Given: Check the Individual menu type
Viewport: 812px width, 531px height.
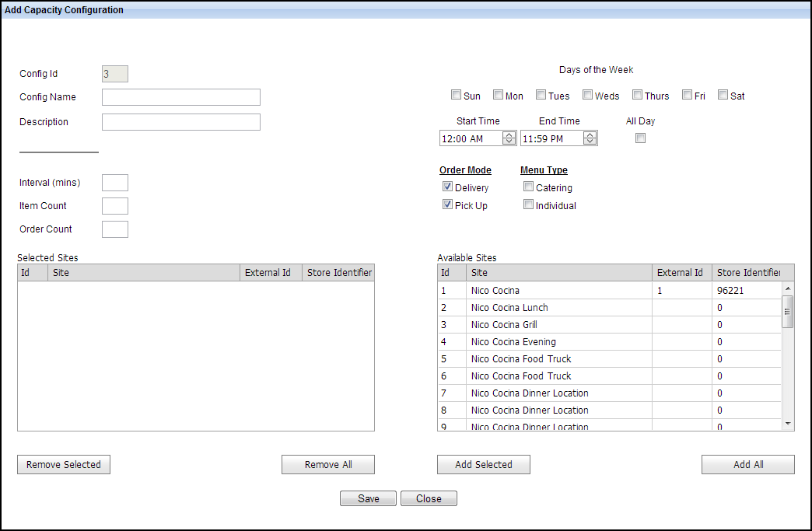Looking at the screenshot, I should click(x=528, y=204).
